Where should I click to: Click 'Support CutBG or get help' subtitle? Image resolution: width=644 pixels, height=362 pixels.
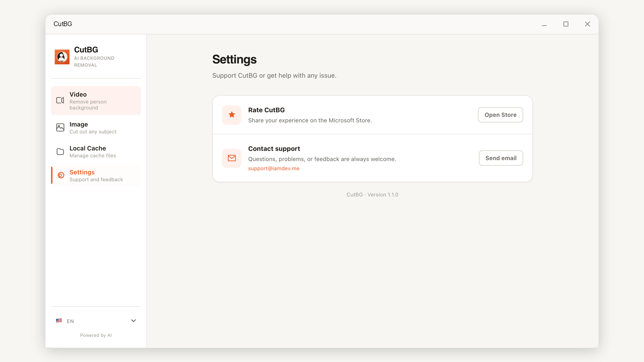(x=274, y=75)
